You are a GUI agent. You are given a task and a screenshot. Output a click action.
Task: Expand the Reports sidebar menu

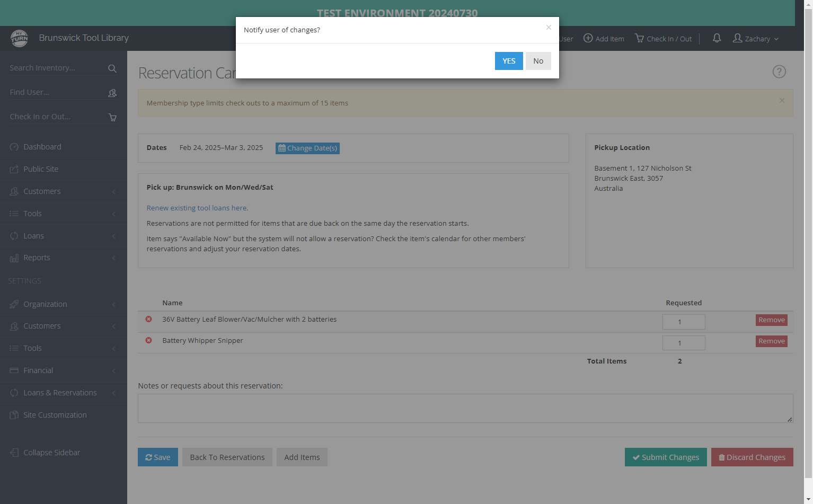click(64, 258)
